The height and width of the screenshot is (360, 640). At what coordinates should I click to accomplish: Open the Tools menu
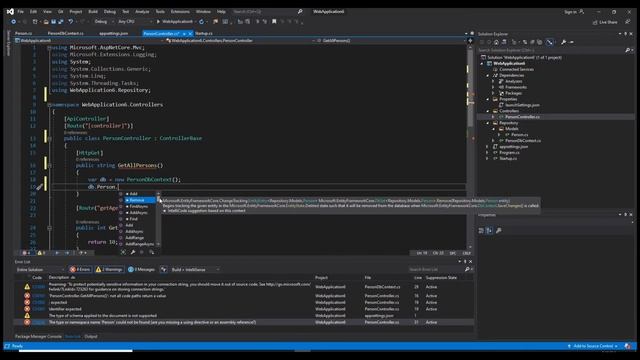click(x=160, y=12)
